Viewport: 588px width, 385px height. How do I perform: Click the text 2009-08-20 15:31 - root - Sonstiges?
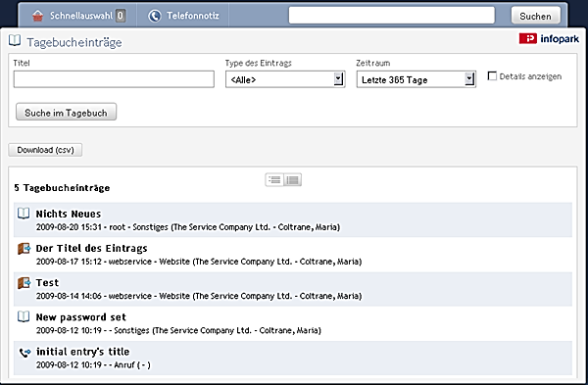tap(102, 227)
